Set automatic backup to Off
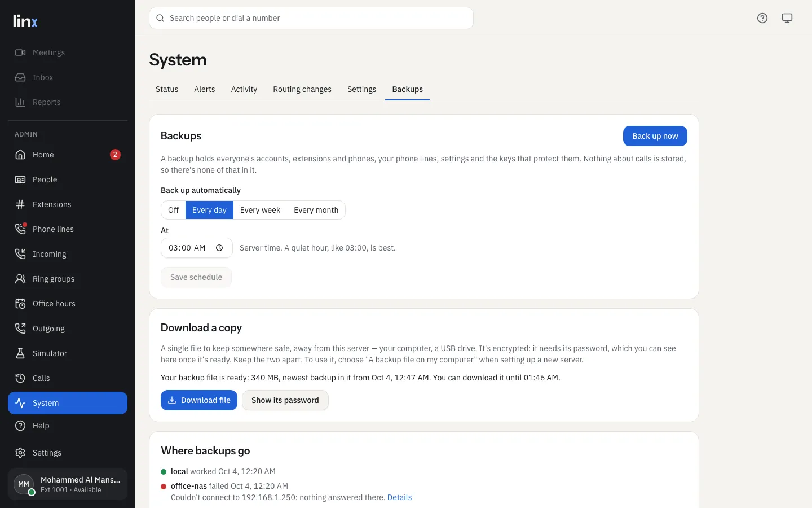Viewport: 812px width, 508px height. 173,210
